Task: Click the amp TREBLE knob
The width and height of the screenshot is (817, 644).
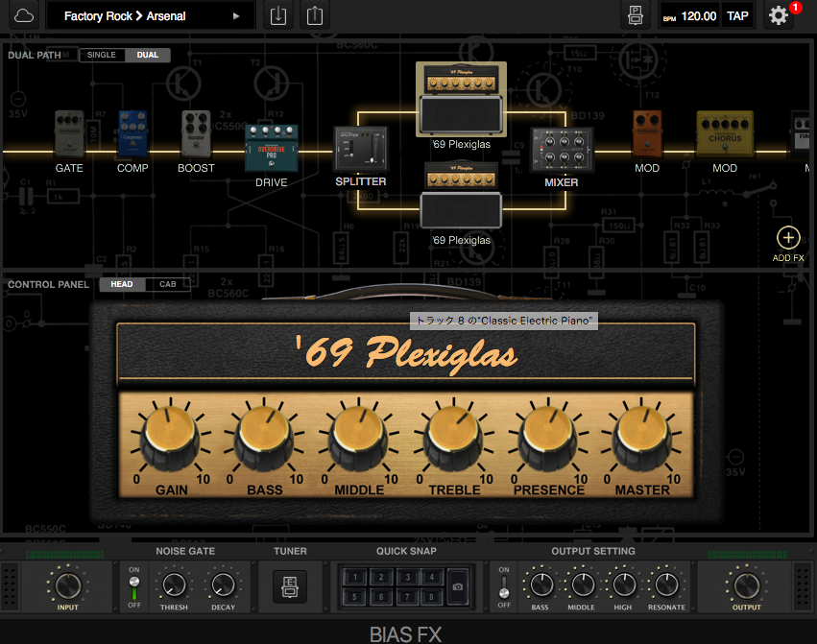Action: pos(453,437)
